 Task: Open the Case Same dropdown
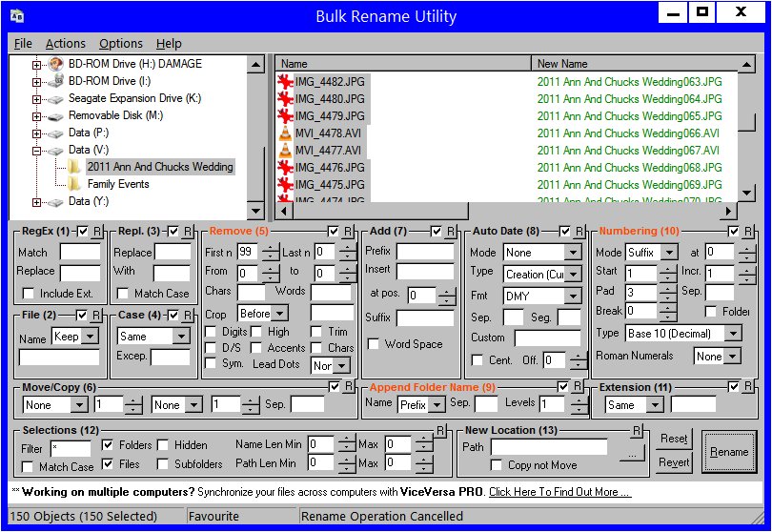[x=181, y=337]
